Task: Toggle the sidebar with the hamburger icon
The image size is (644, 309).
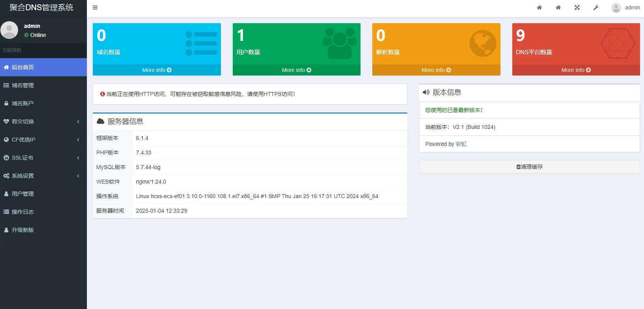Action: point(95,7)
